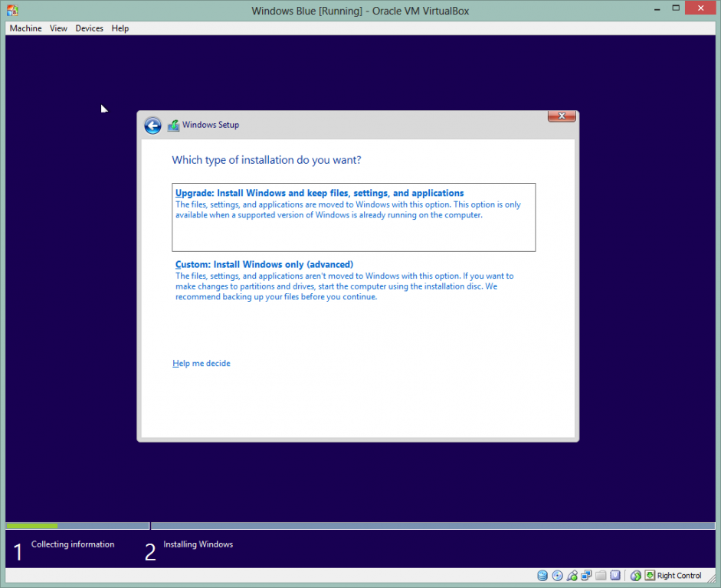721x588 pixels.
Task: Click the back arrow in Windows Setup
Action: click(x=152, y=126)
